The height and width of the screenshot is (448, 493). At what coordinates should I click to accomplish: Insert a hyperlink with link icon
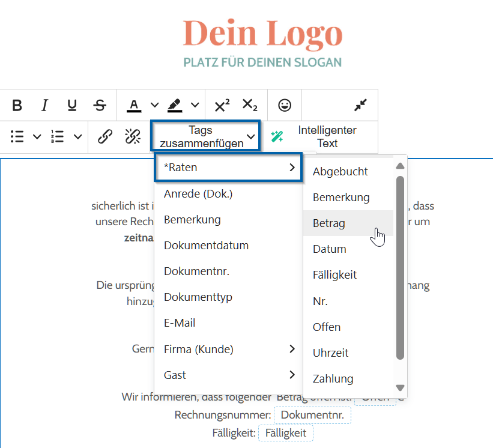[105, 137]
